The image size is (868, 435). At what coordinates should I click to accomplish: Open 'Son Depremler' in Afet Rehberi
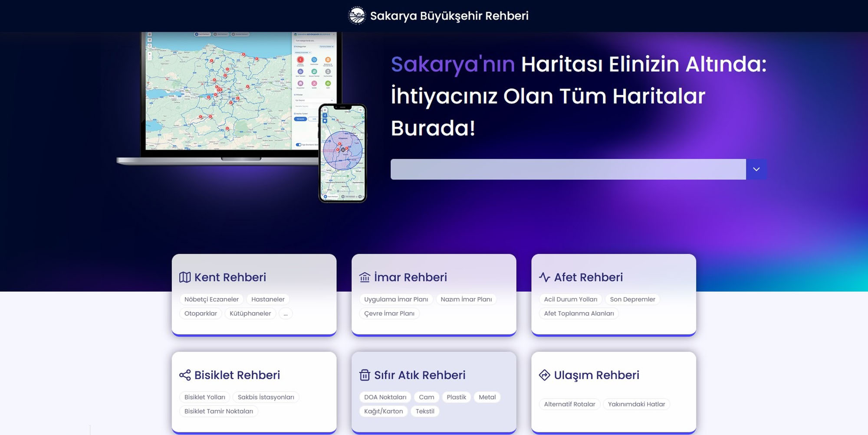pos(632,299)
